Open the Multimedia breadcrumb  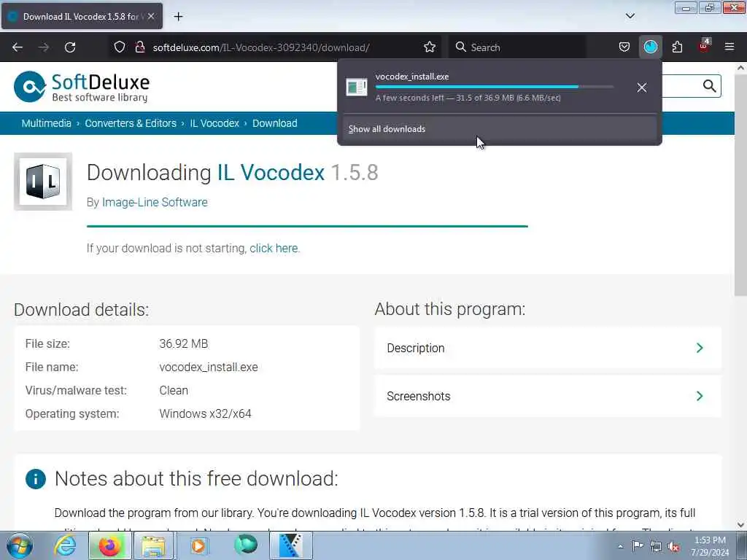[46, 123]
